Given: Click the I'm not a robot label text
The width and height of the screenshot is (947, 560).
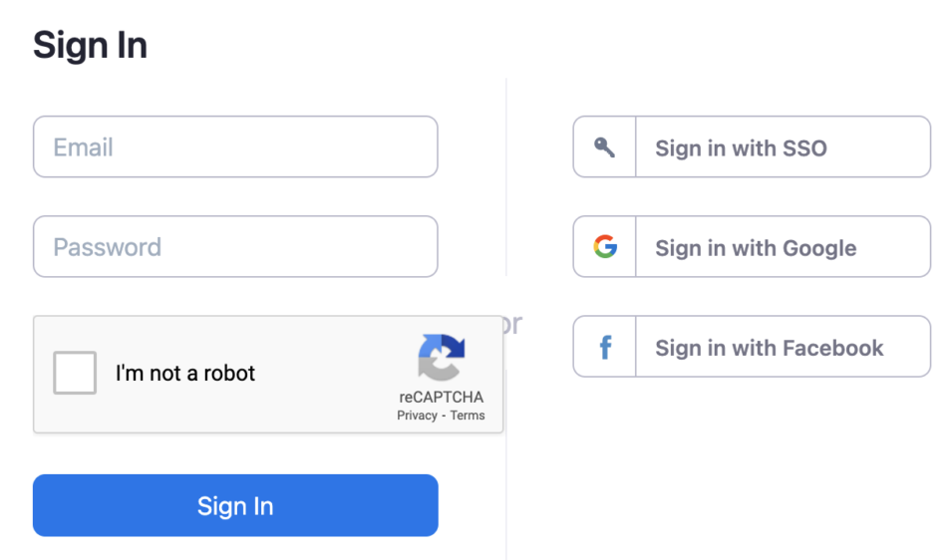Looking at the screenshot, I should tap(185, 374).
